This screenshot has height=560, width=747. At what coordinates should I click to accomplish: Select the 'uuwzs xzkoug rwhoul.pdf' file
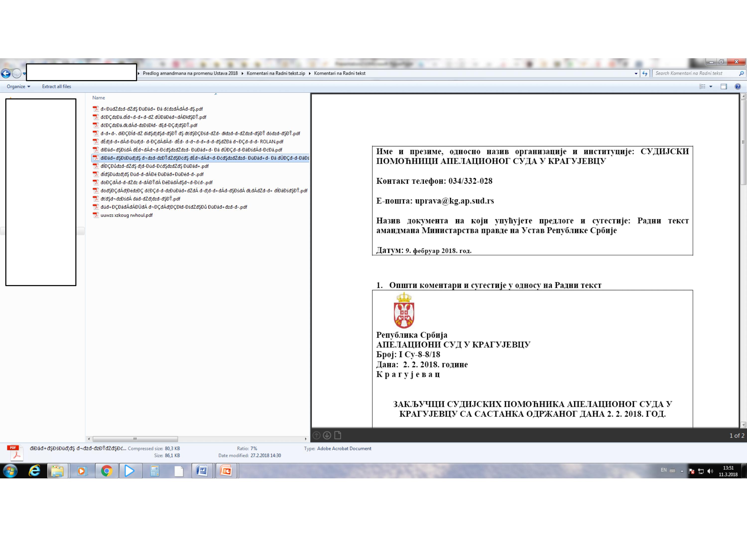click(x=126, y=215)
